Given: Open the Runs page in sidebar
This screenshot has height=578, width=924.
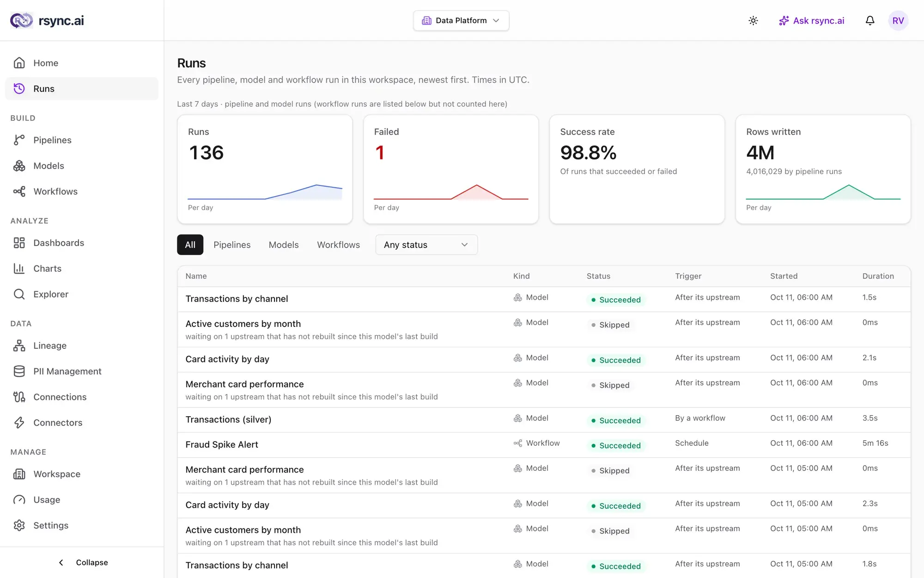Looking at the screenshot, I should click(82, 88).
